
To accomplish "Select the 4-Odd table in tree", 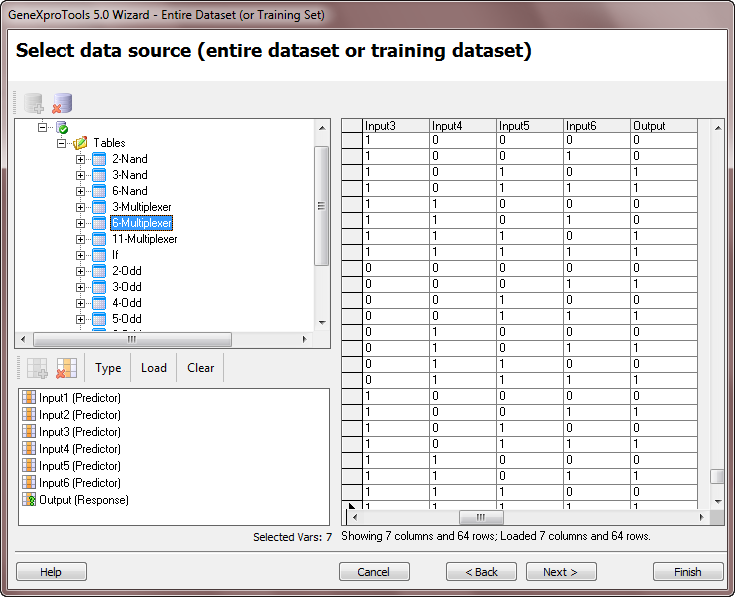I will pyautogui.click(x=126, y=303).
